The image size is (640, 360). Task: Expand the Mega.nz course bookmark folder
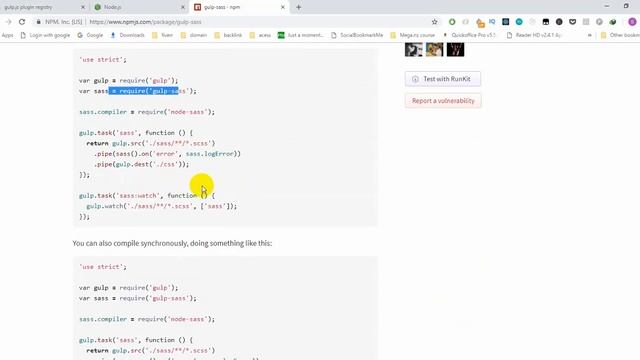tap(413, 35)
